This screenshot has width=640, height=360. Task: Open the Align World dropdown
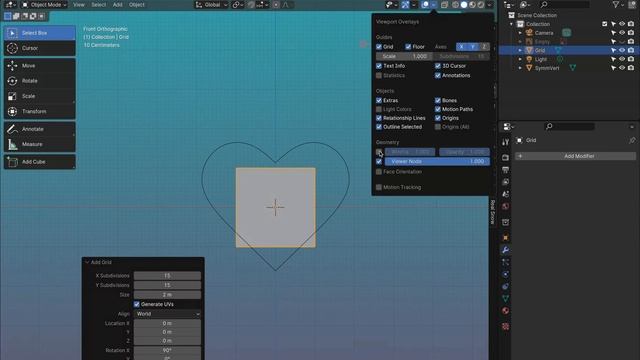coord(167,314)
